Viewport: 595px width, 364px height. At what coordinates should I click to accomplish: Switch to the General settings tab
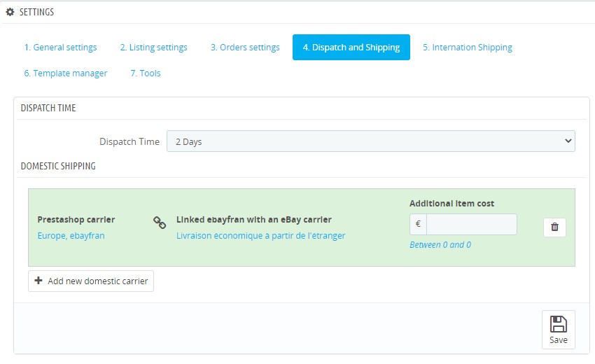click(60, 48)
